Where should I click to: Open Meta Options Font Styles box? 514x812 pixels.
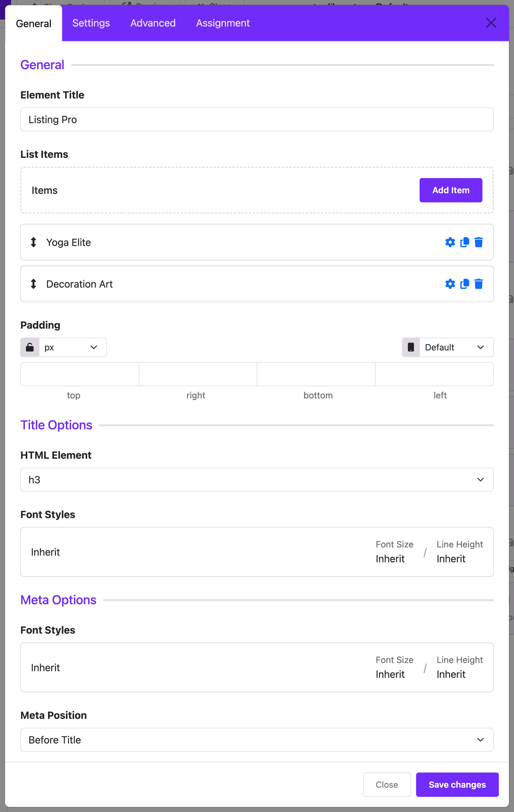(257, 667)
